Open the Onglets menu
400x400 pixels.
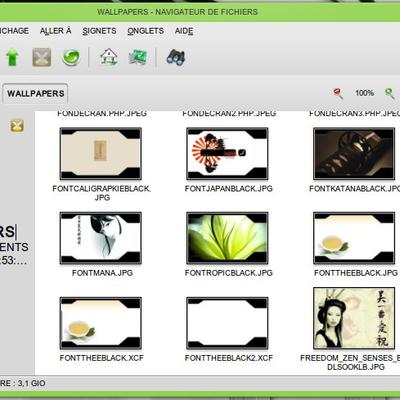[x=146, y=31]
